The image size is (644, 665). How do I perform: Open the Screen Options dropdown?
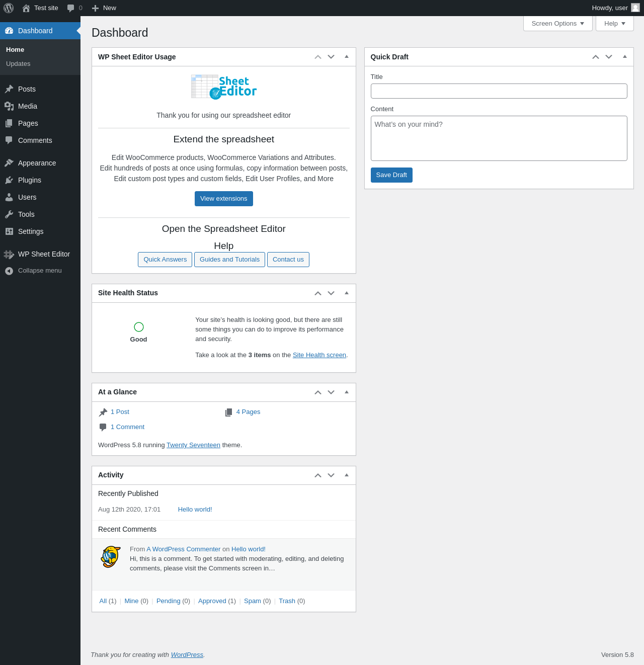click(558, 24)
